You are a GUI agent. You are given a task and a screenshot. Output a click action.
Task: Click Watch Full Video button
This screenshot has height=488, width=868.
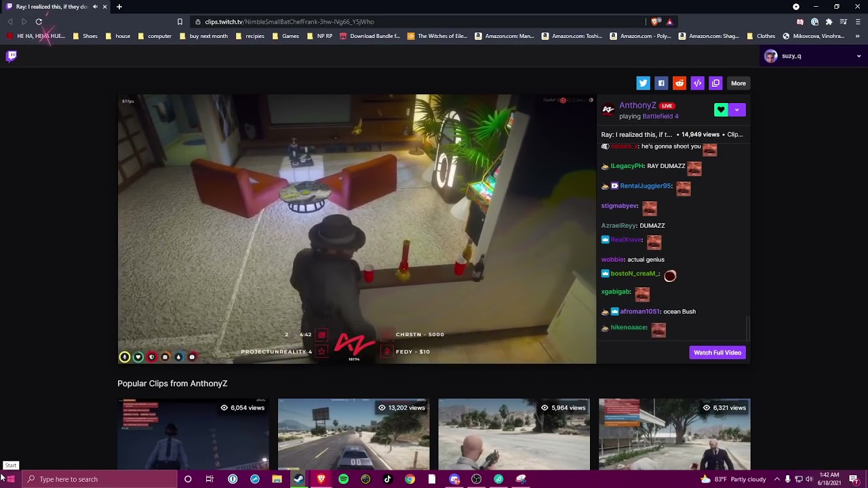click(x=717, y=352)
